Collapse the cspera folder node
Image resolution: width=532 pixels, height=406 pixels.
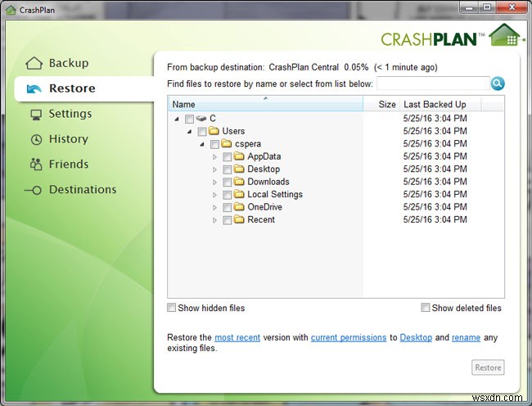click(x=202, y=144)
